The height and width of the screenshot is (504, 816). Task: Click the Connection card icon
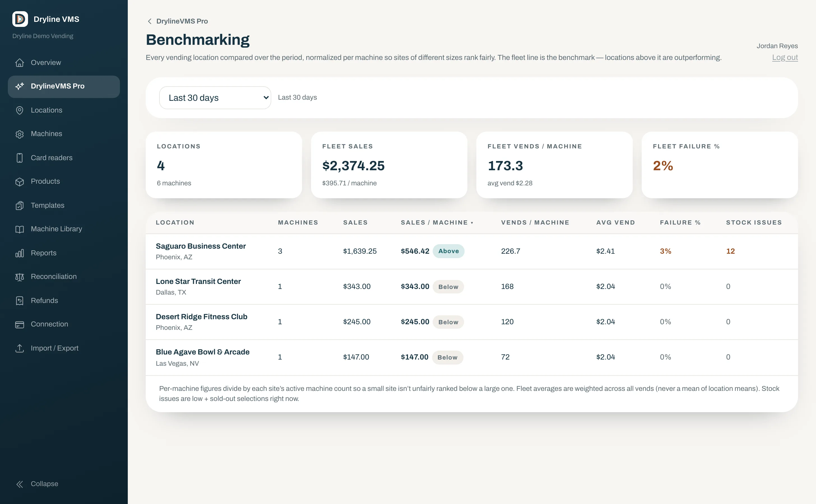click(20, 325)
